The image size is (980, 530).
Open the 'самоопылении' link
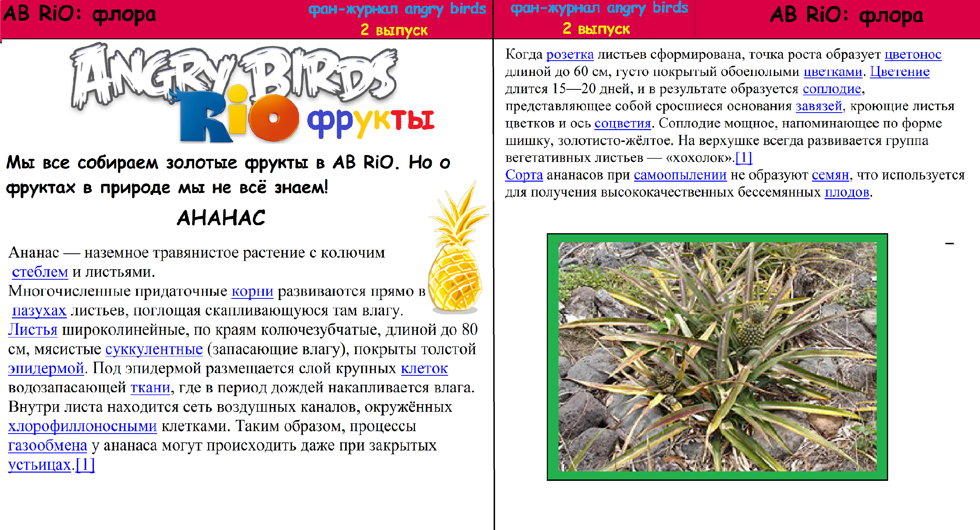(680, 175)
